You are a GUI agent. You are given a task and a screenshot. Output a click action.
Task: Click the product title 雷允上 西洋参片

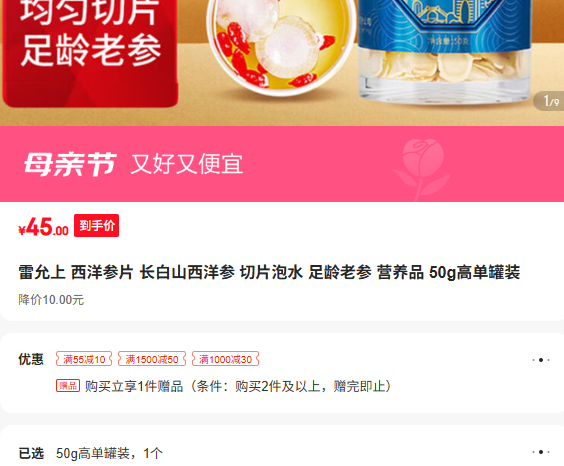(x=269, y=272)
